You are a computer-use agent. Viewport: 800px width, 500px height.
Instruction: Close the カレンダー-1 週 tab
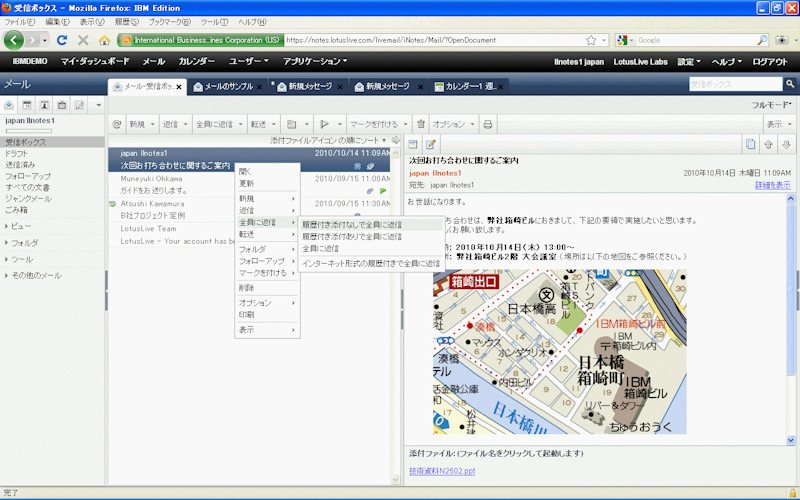pos(501,87)
